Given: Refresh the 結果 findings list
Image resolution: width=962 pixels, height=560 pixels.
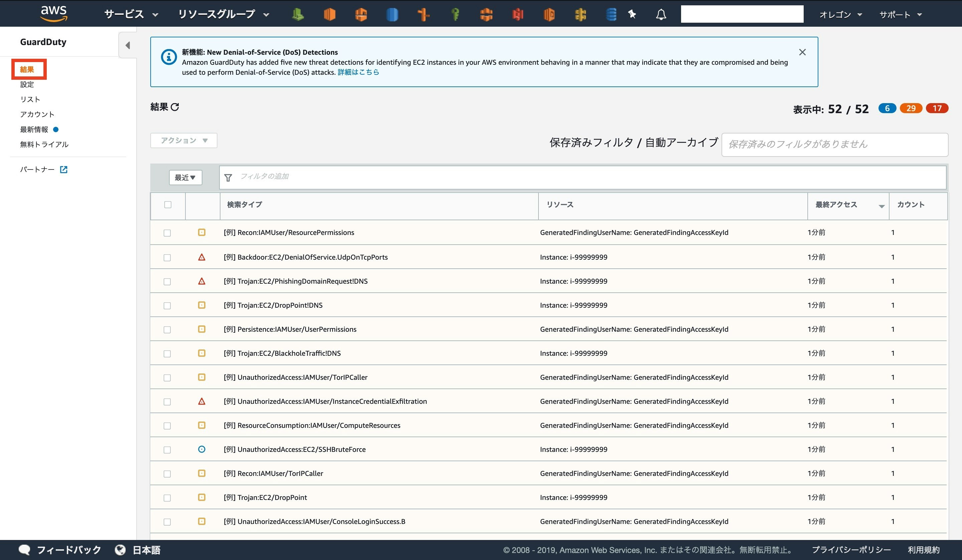Looking at the screenshot, I should (175, 107).
